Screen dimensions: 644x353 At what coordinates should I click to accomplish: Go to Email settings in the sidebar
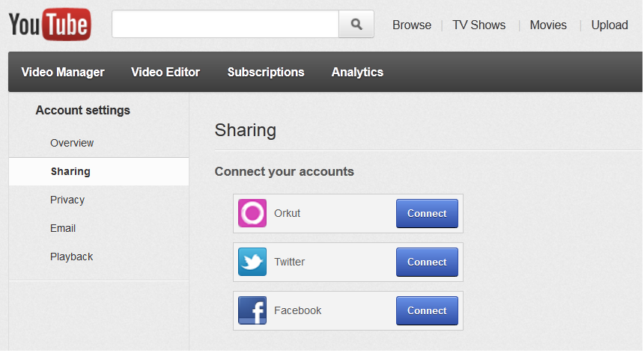coord(63,228)
